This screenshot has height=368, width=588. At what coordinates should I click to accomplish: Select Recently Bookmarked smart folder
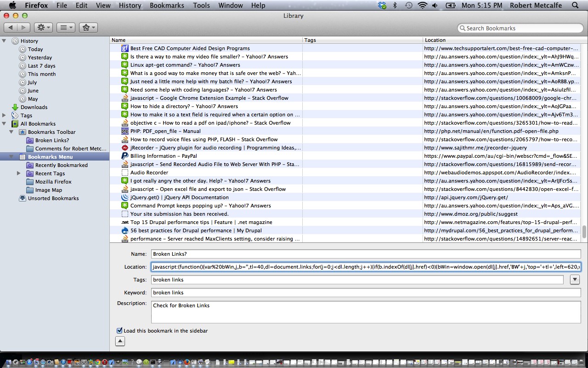pos(57,165)
